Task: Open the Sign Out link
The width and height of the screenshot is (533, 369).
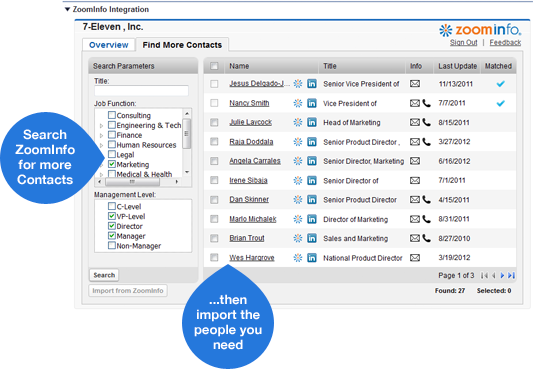Action: pos(463,42)
